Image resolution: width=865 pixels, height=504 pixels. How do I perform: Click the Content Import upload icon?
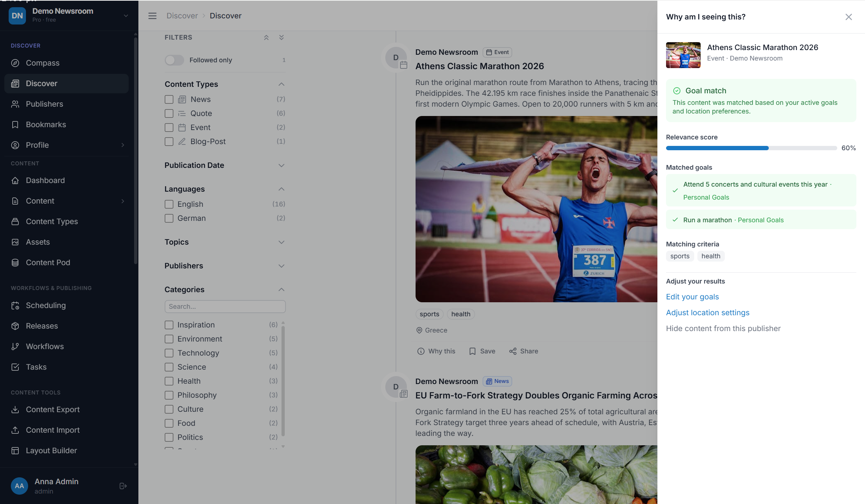[x=15, y=430]
